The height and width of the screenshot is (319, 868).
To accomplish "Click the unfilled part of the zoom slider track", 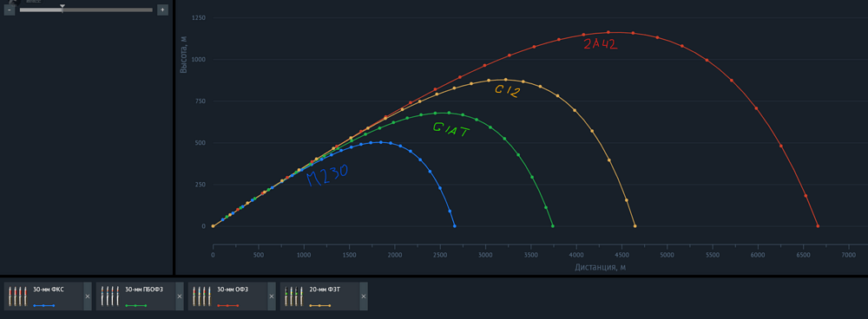I will point(108,10).
